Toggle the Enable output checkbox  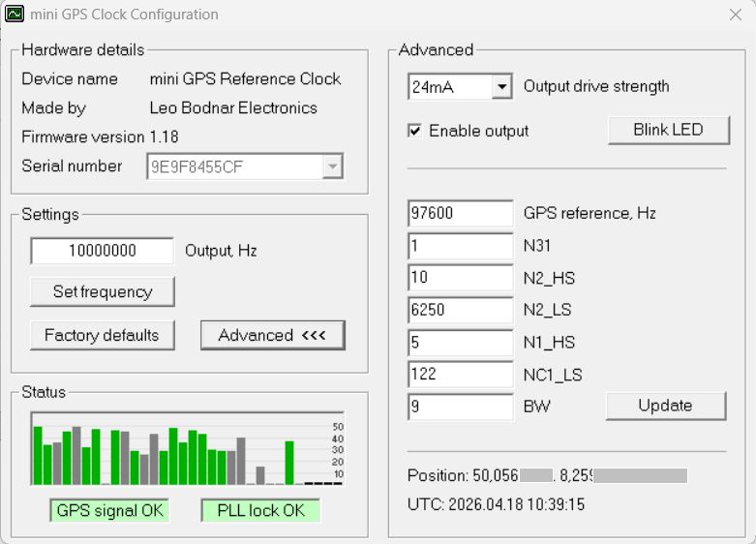pyautogui.click(x=415, y=131)
